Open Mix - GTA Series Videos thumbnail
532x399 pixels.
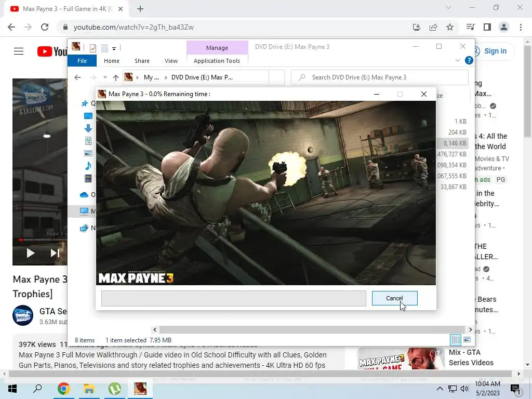coord(401,358)
